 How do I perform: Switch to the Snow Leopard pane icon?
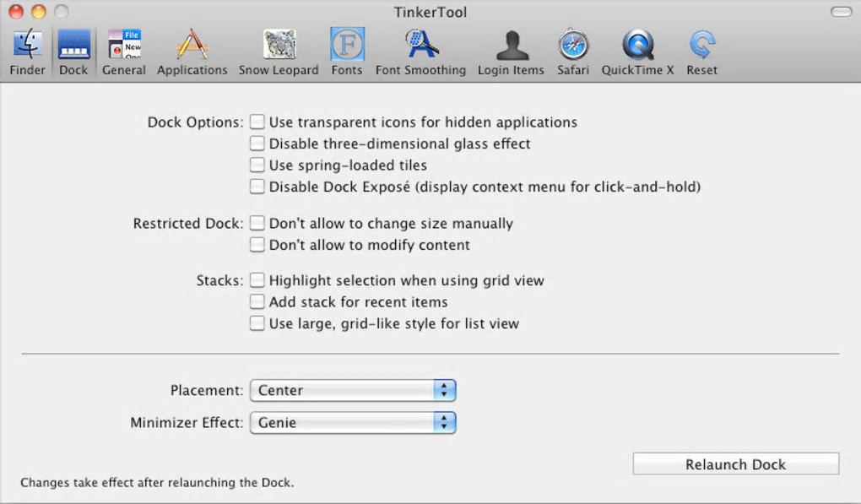coord(279,46)
